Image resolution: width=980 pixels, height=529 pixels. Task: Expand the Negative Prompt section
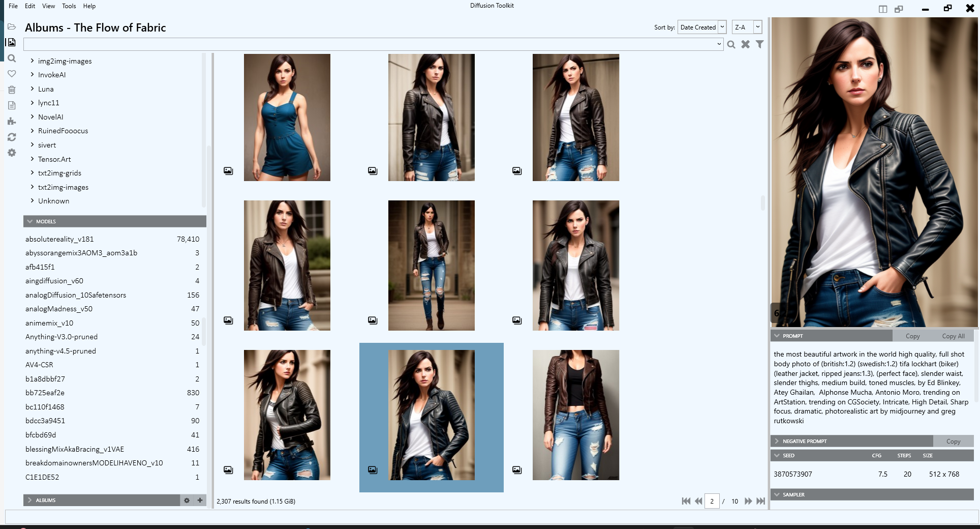tap(777, 441)
